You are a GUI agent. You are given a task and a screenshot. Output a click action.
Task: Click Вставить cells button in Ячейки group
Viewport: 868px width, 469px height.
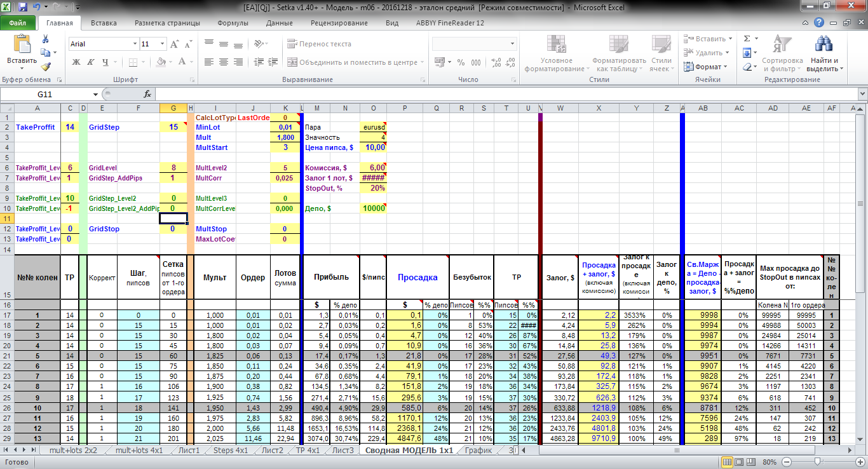coord(709,39)
